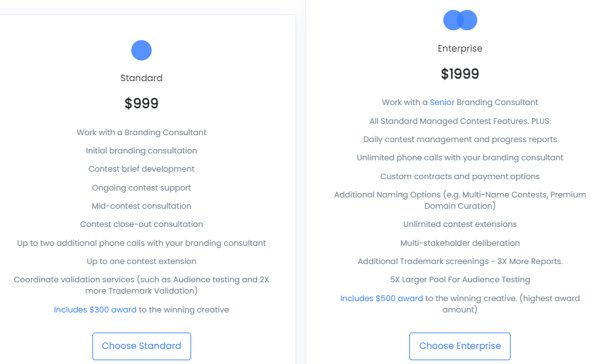Choose the Standard plan button

point(141,346)
